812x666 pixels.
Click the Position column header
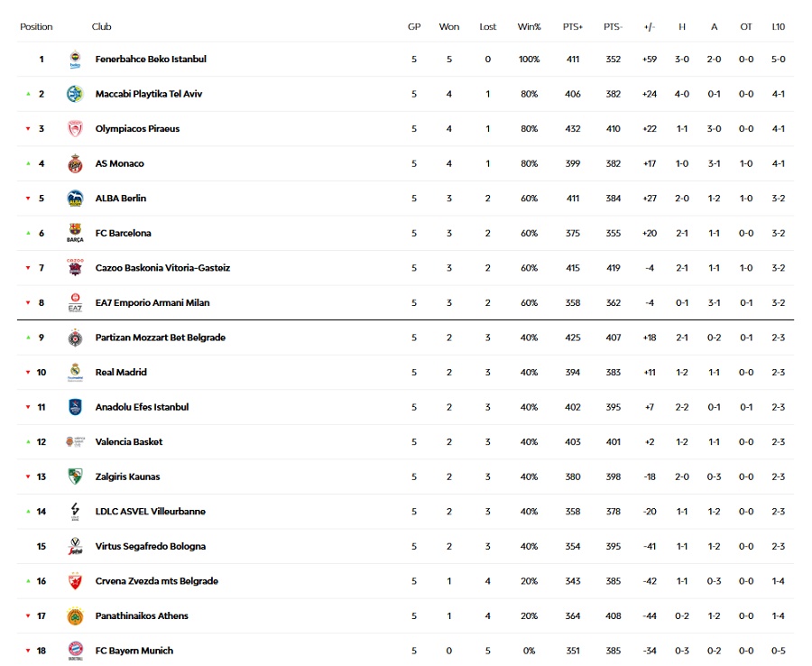point(36,26)
